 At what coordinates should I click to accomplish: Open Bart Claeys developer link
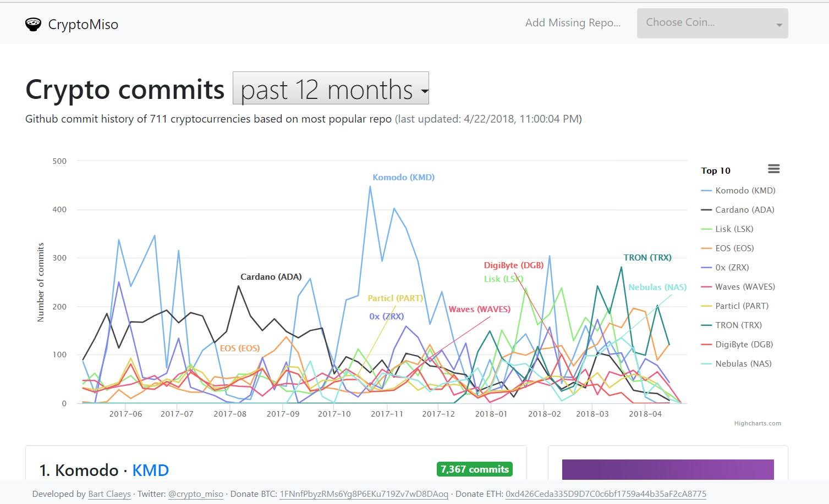109,494
